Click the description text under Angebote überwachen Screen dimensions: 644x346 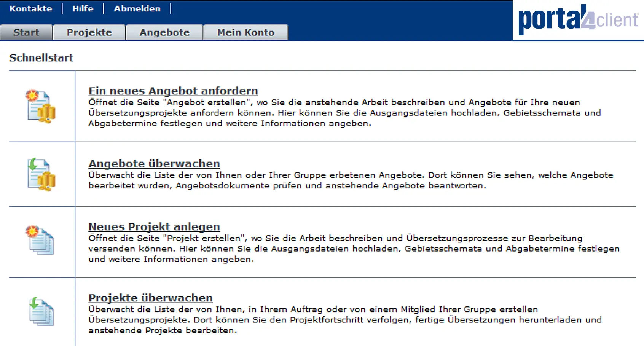coord(350,180)
